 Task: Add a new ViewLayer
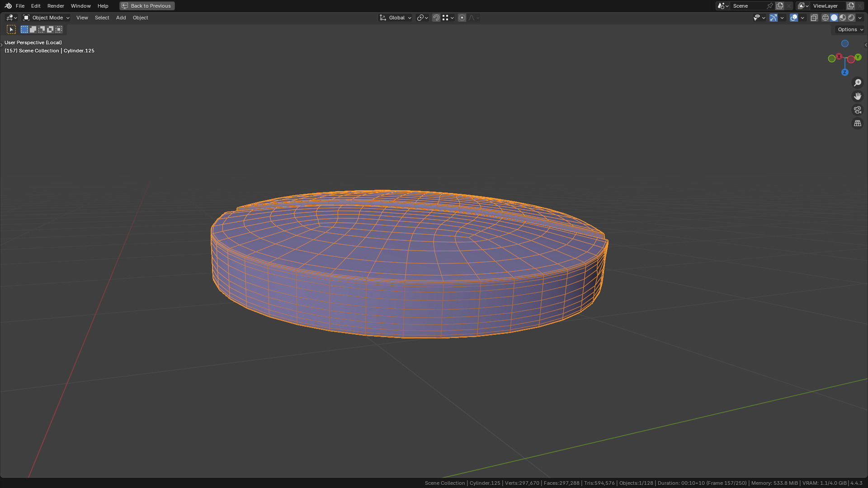point(851,6)
